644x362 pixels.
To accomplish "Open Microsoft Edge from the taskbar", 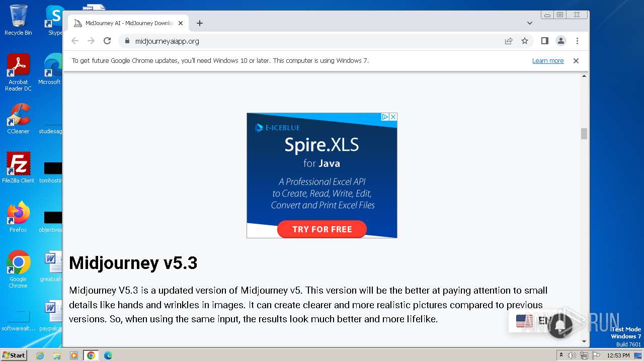I will (108, 355).
